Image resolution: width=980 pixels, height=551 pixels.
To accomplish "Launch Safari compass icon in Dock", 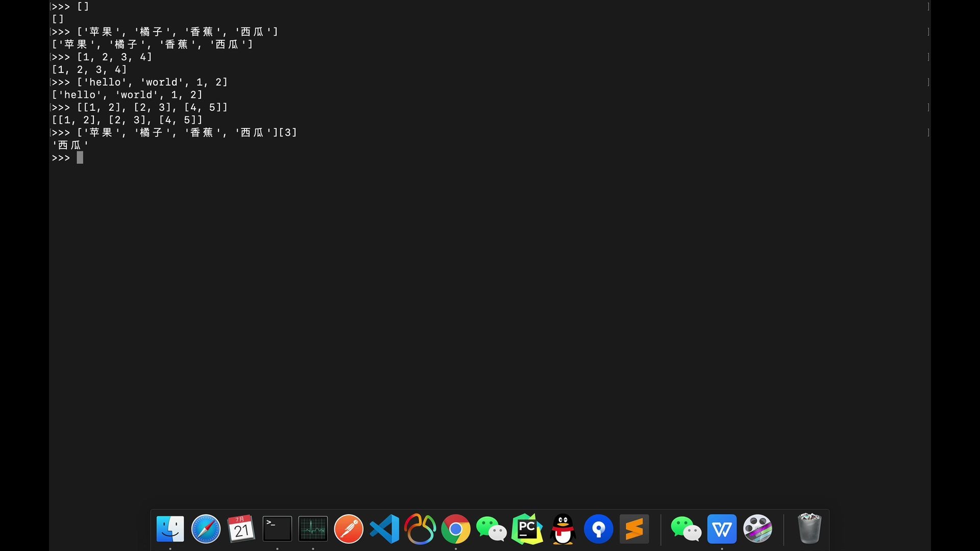I will 206,529.
